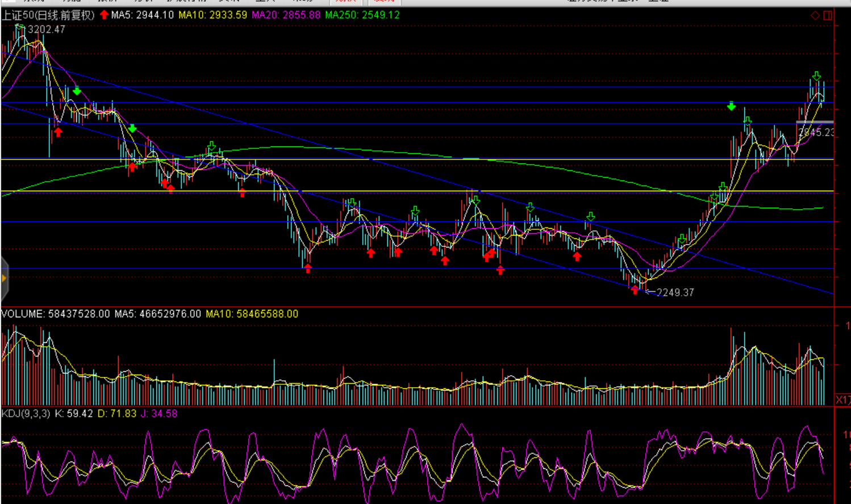Click the green down arrow above the latest peak

click(816, 76)
